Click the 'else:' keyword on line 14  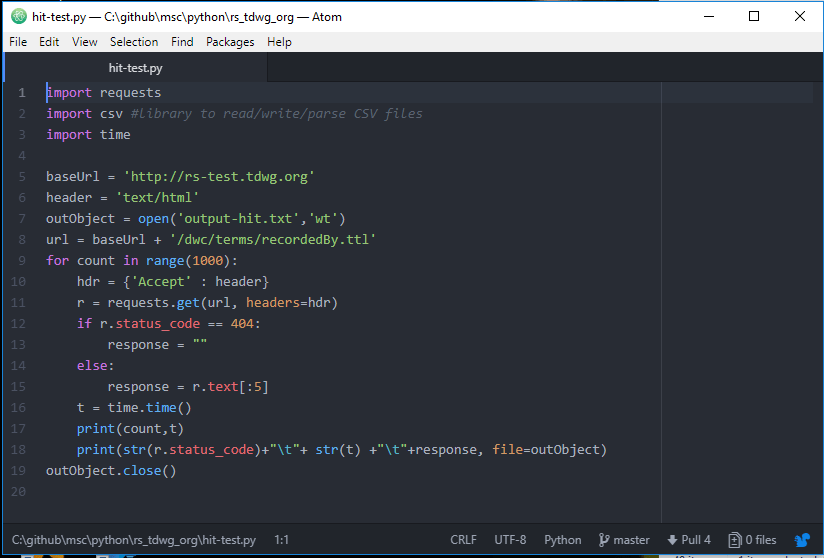pyautogui.click(x=96, y=366)
